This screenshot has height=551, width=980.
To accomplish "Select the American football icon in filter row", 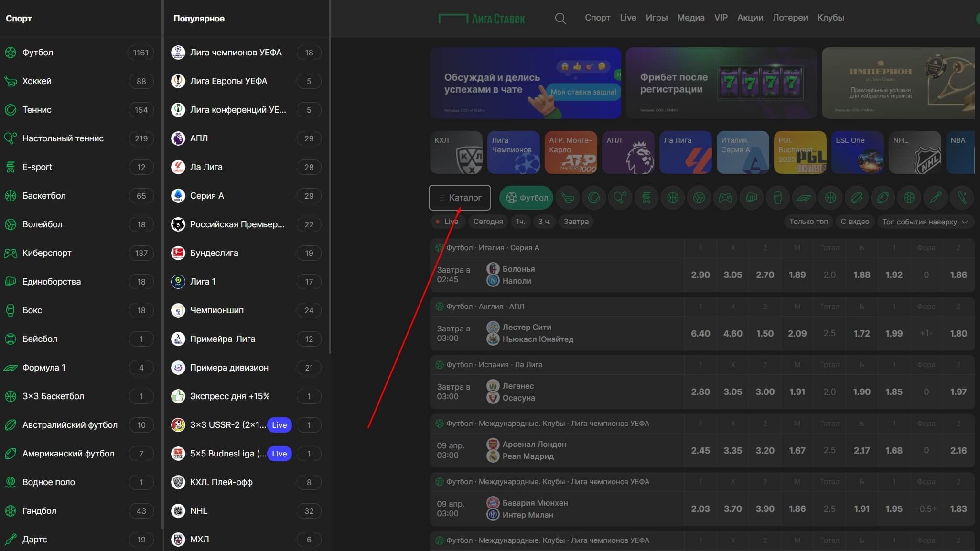I will 883,198.
